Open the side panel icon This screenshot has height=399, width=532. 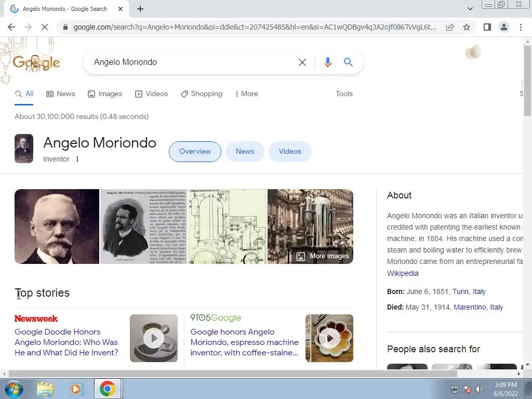click(x=487, y=27)
